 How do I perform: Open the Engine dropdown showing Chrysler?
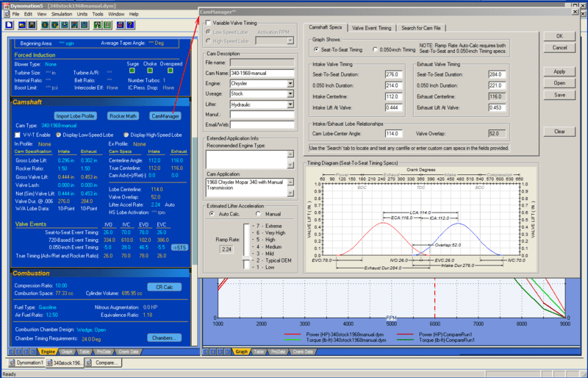[x=290, y=84]
